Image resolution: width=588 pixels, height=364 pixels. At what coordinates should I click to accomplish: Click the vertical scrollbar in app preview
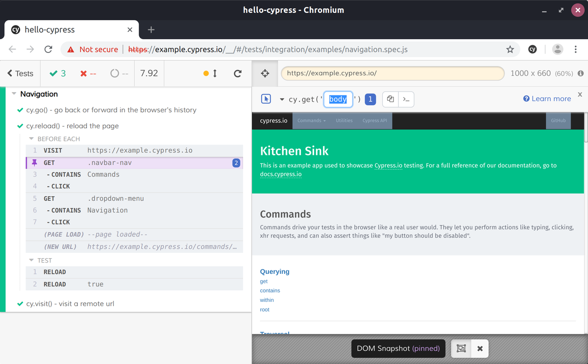tap(586, 127)
